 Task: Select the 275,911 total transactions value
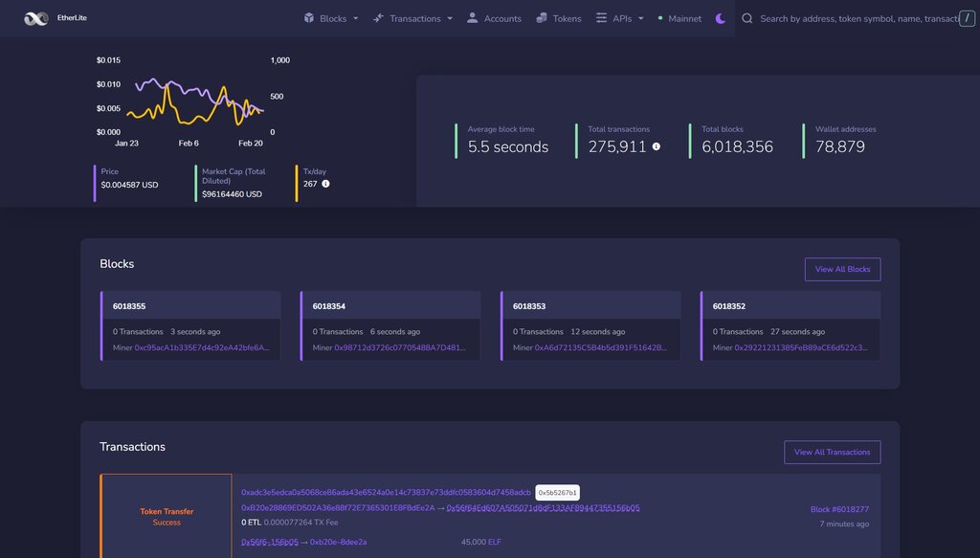[x=617, y=146]
